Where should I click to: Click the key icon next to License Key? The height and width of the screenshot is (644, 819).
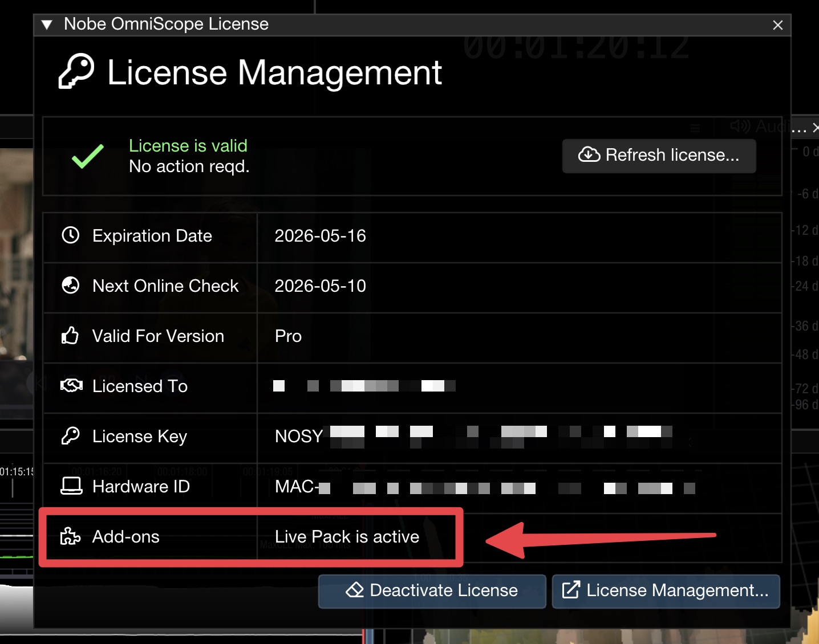click(70, 436)
